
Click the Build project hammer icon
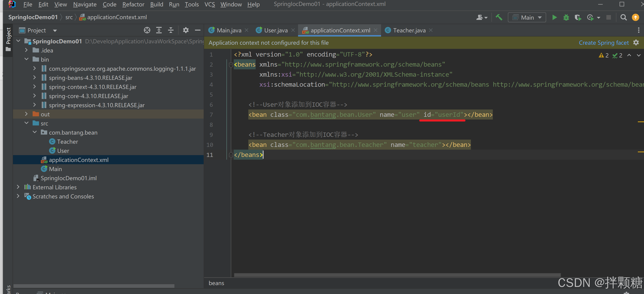pyautogui.click(x=499, y=18)
